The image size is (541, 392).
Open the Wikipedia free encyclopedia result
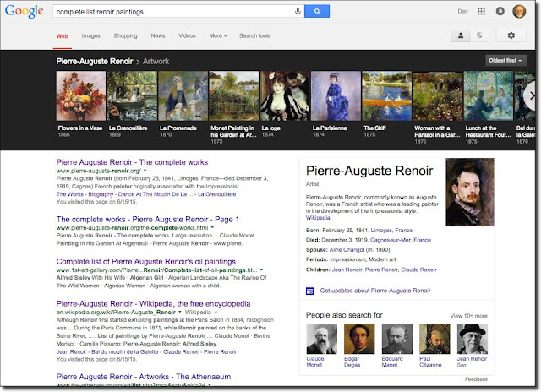coord(153,304)
